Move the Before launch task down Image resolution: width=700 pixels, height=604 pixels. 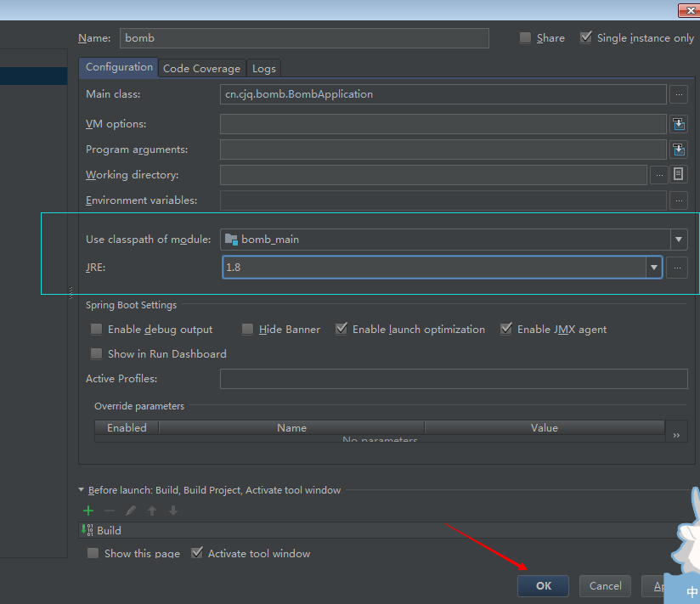pyautogui.click(x=173, y=511)
